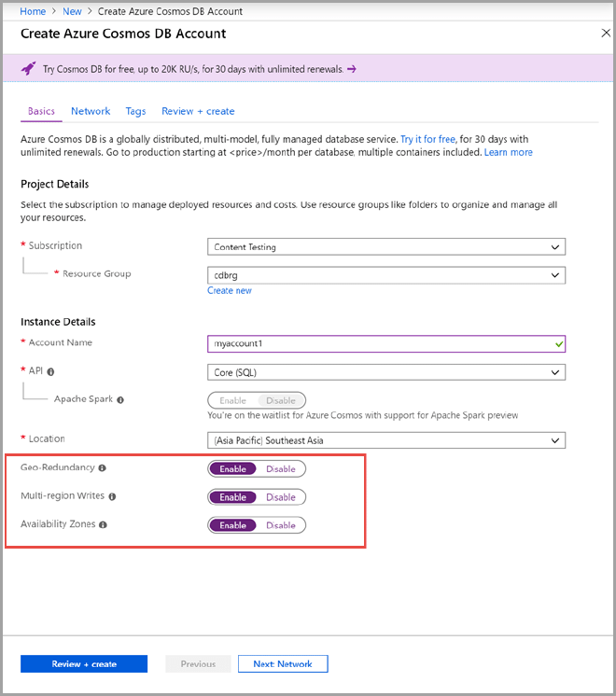
Task: Open the API dropdown showing Core (SQL)
Action: [x=386, y=372]
